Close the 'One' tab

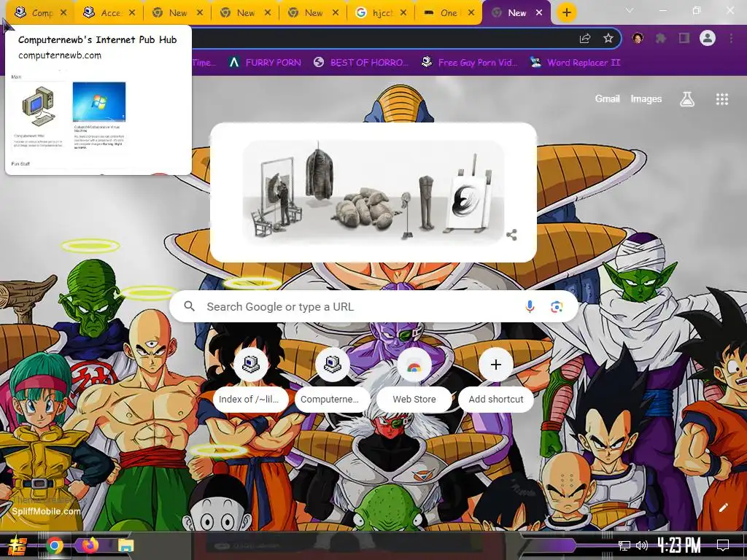471,13
